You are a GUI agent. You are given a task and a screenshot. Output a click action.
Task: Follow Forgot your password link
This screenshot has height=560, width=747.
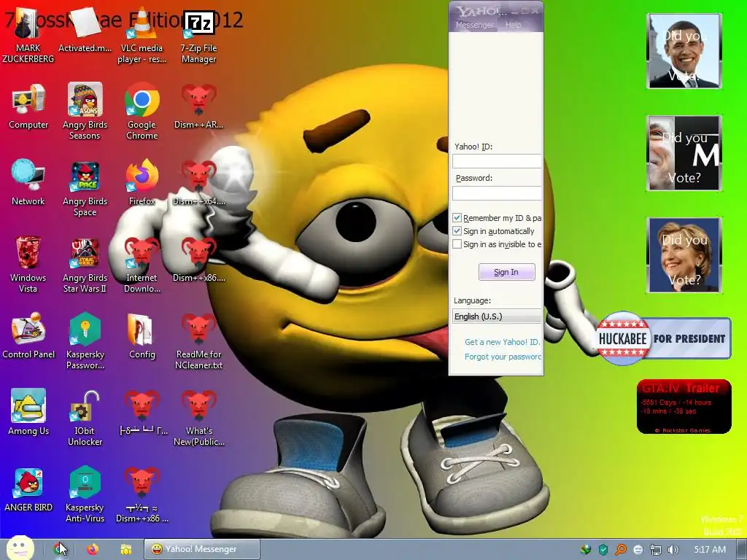[503, 357]
